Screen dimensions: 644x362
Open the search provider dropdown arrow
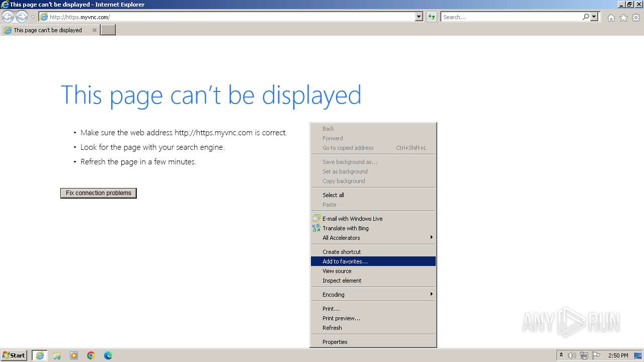[x=595, y=17]
